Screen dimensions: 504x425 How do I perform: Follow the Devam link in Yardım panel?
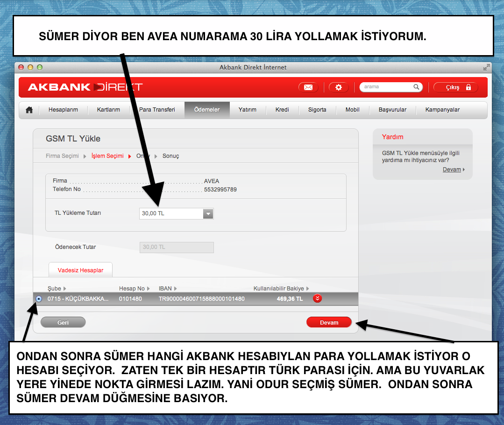452,170
